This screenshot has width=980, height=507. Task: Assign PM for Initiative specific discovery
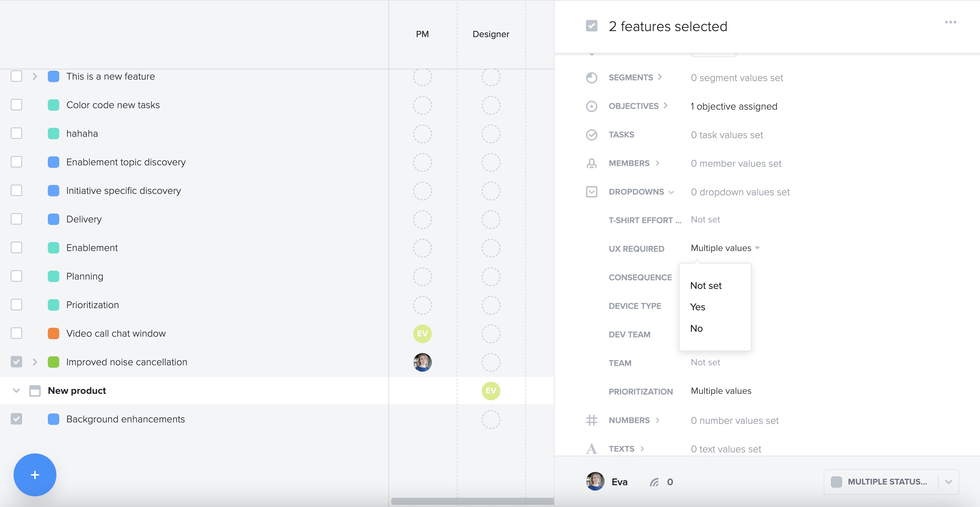[422, 191]
